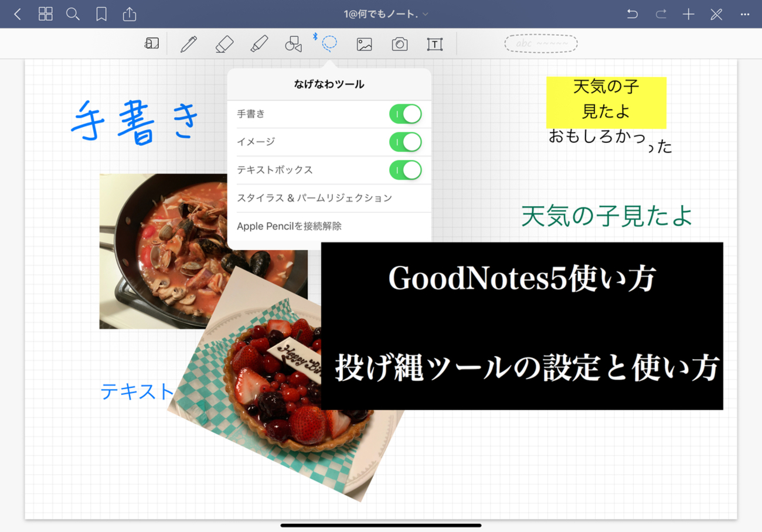The image size is (762, 532).
Task: Click the yellow 天気の子 見たよ note
Action: 606,102
